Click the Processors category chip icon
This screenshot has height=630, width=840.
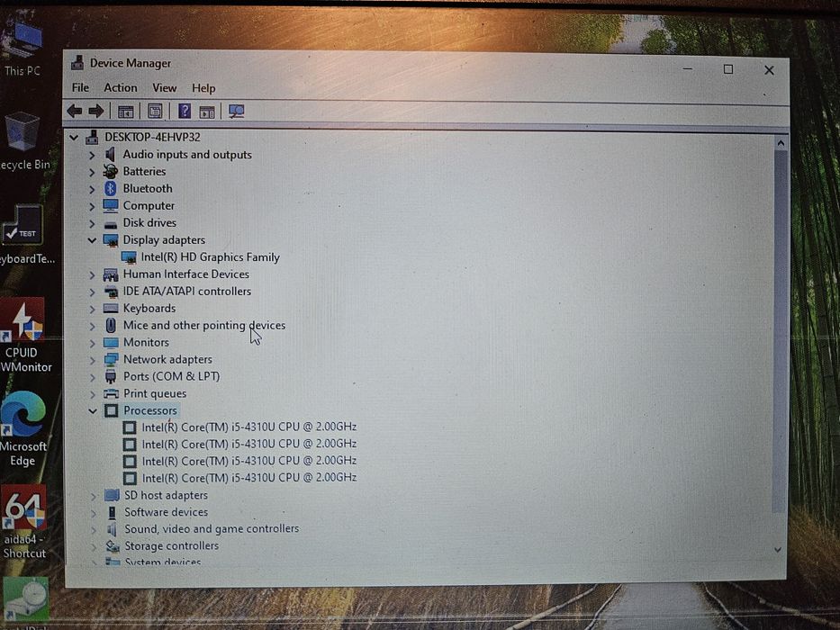click(x=111, y=410)
